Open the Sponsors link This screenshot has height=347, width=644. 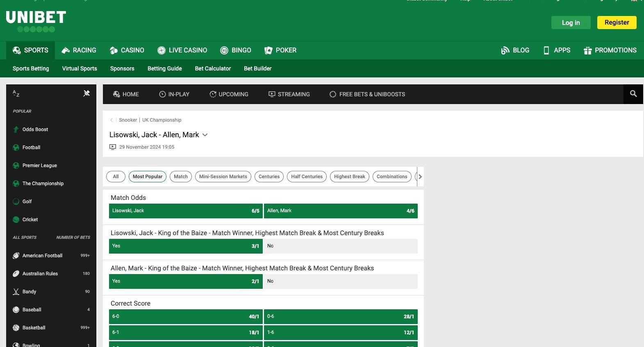coord(122,68)
